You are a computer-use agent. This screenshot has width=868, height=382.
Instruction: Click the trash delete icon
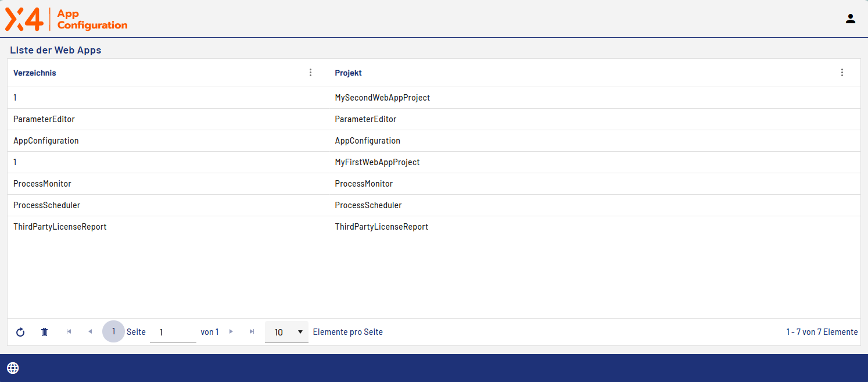pyautogui.click(x=44, y=332)
